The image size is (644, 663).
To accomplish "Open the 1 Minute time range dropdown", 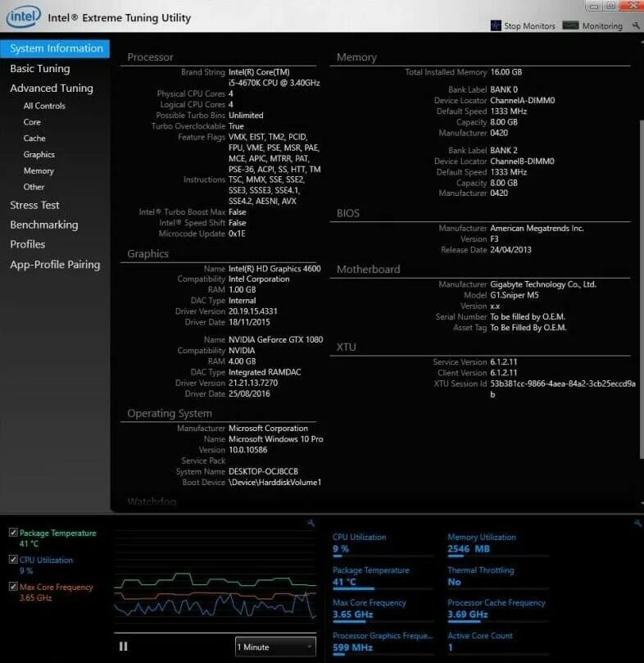I will tap(275, 647).
